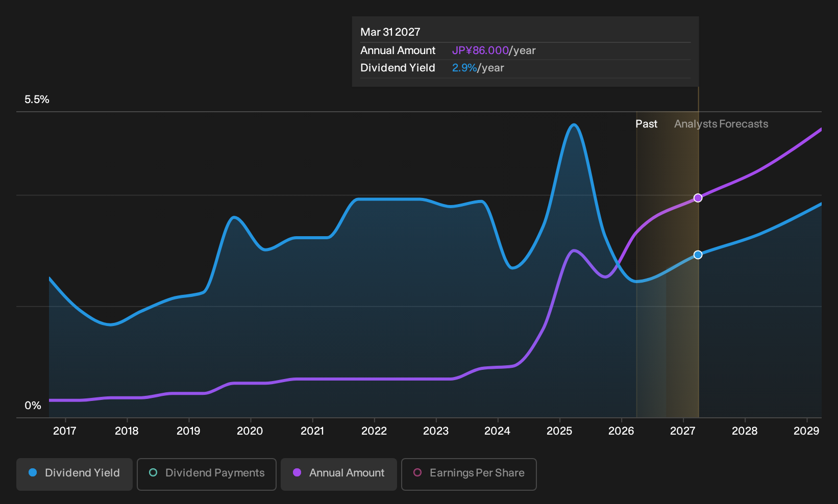Viewport: 838px width, 504px height.
Task: Click the 2.9% dividend yield tooltip value
Action: click(464, 68)
